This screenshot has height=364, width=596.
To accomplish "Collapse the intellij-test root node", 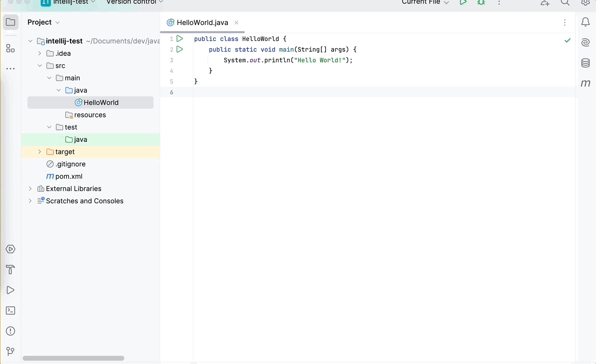I will point(30,41).
